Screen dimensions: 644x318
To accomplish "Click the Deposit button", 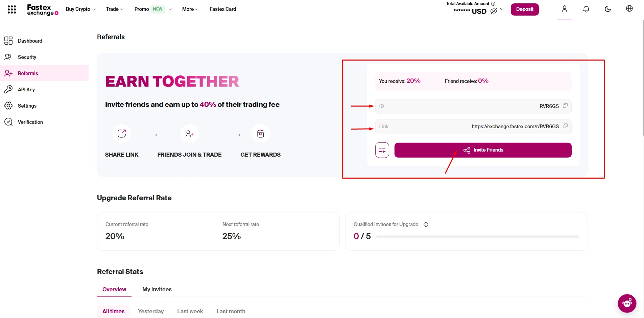I will (524, 9).
